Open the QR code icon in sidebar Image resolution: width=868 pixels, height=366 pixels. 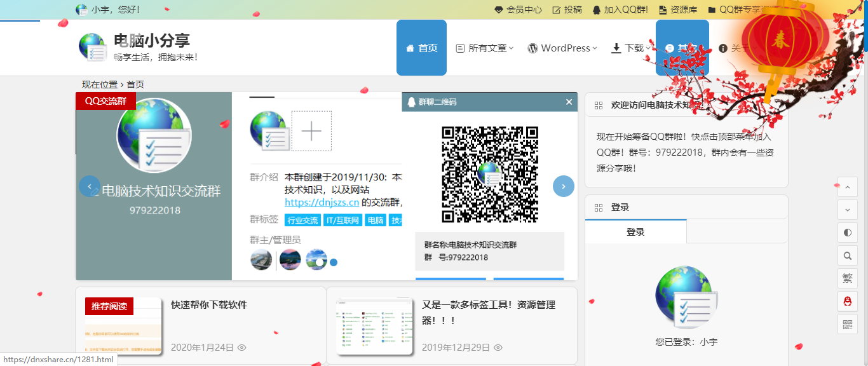click(x=848, y=325)
